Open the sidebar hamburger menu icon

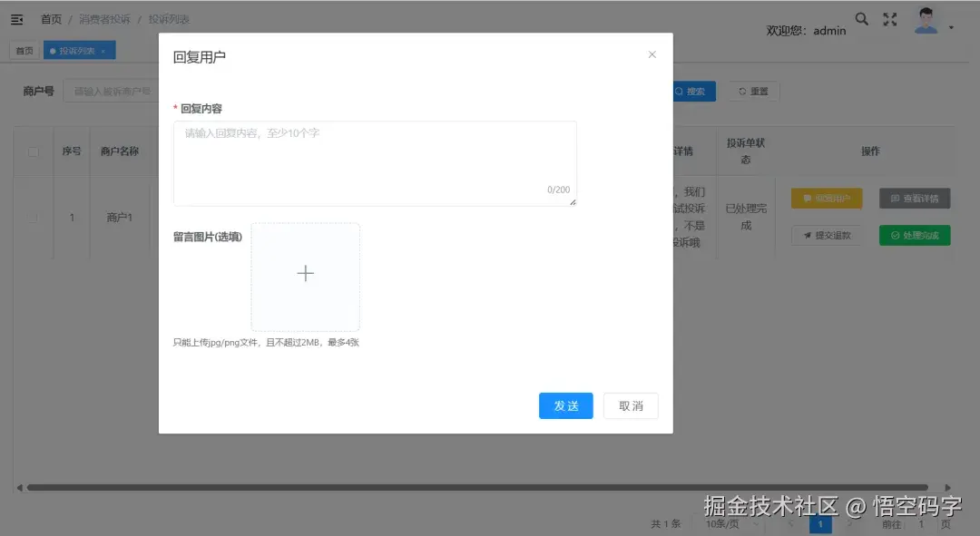(x=16, y=18)
